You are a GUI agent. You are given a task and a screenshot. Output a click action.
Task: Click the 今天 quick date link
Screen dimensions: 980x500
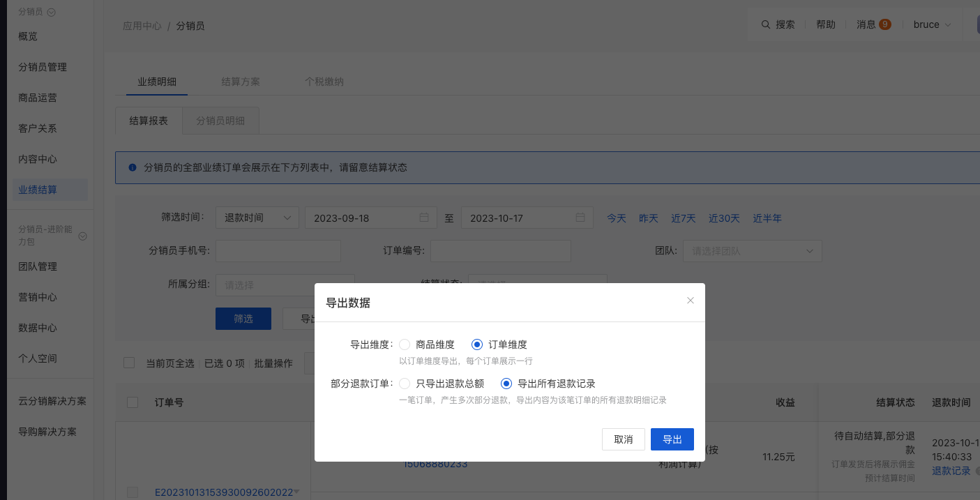617,218
